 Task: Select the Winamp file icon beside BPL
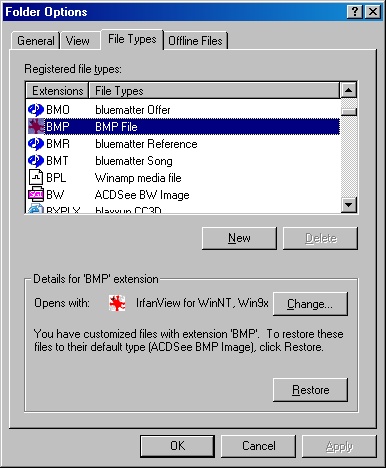click(36, 178)
